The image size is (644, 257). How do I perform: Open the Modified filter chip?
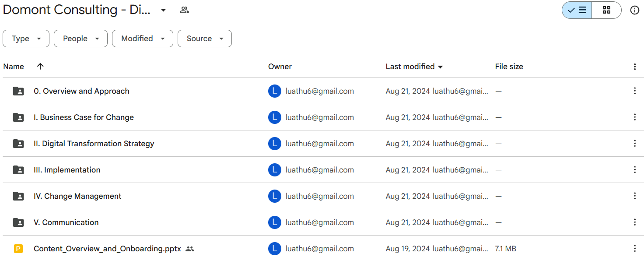[142, 39]
